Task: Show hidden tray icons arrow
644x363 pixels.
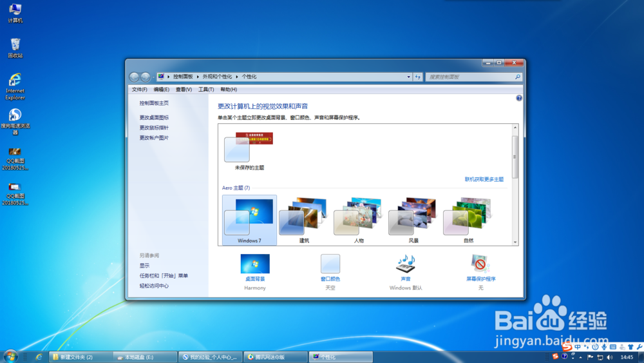Action: [x=580, y=357]
